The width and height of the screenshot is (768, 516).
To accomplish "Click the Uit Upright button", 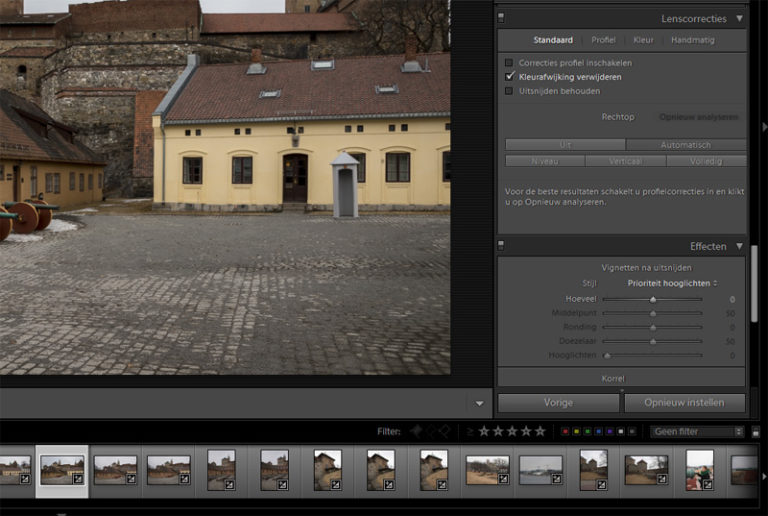I will 565,144.
